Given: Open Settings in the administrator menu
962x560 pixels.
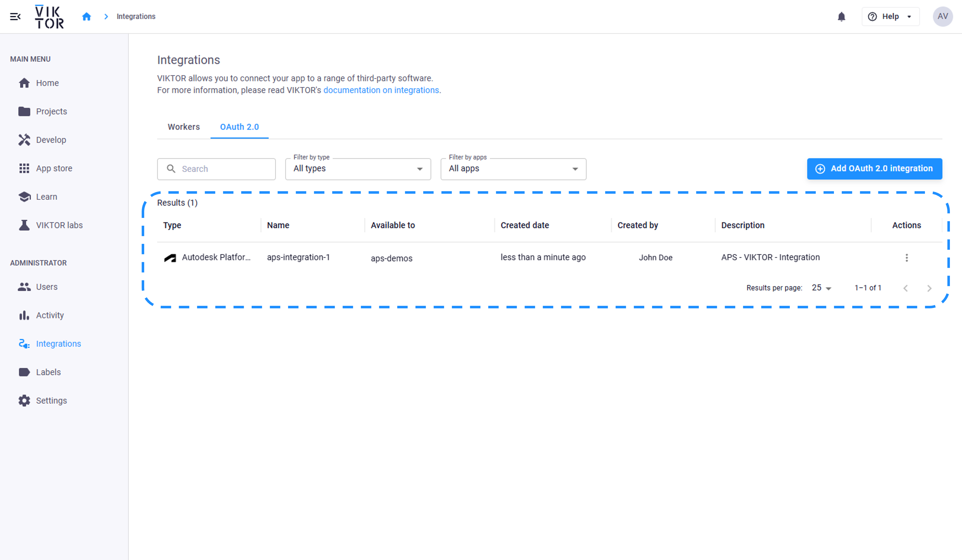Looking at the screenshot, I should pos(51,401).
